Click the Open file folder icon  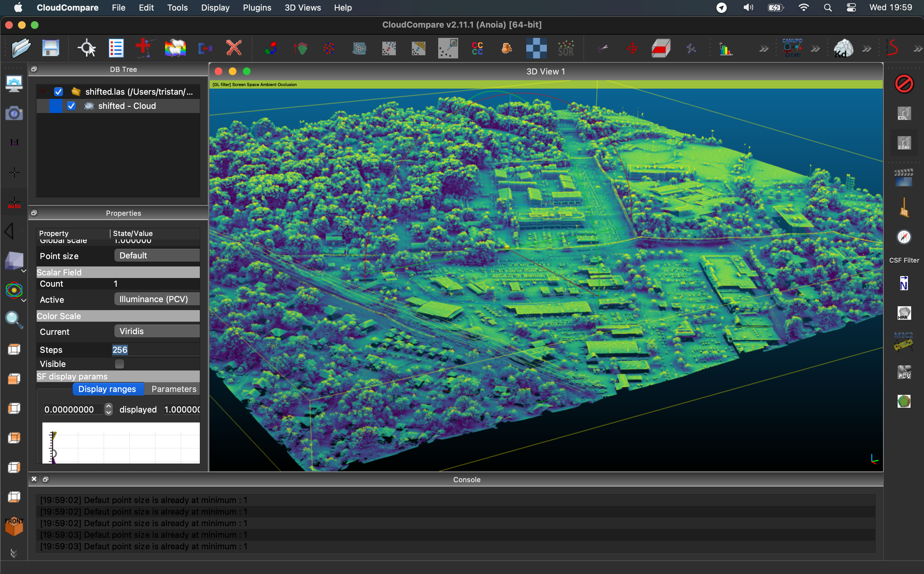[x=21, y=48]
